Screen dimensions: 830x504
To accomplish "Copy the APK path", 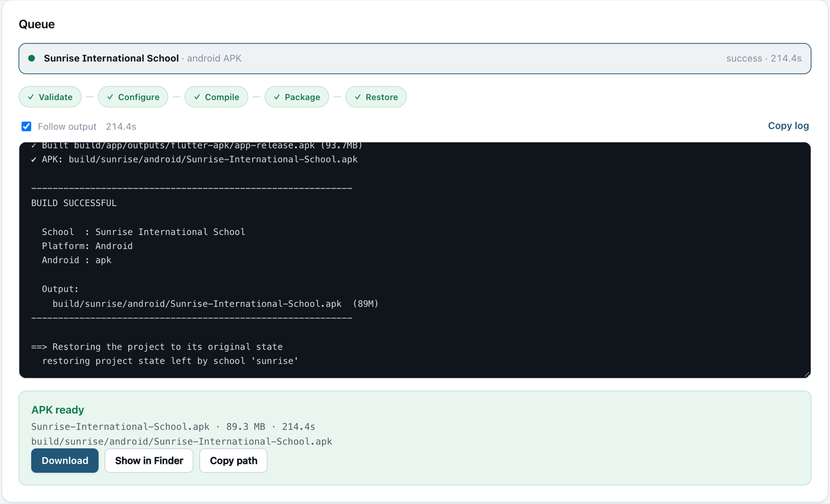I will [233, 460].
